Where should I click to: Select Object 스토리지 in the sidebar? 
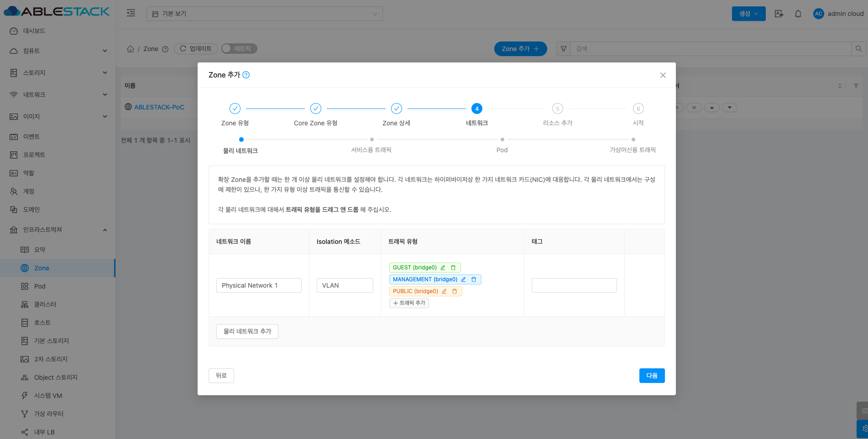click(58, 377)
